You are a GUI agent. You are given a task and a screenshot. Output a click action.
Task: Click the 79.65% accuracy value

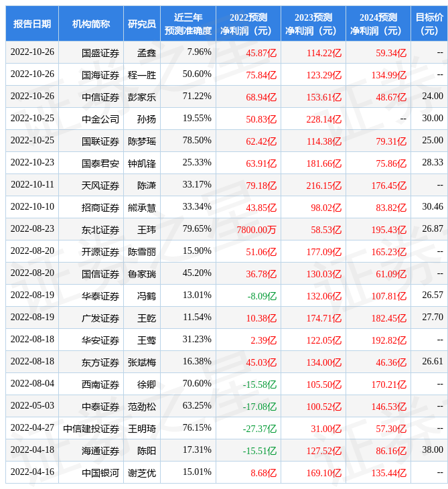(x=197, y=228)
